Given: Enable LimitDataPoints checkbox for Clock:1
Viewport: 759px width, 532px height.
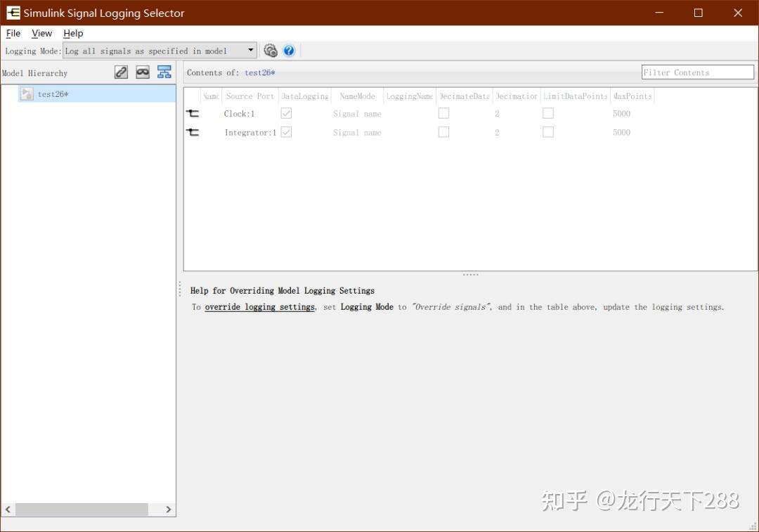Looking at the screenshot, I should click(548, 113).
